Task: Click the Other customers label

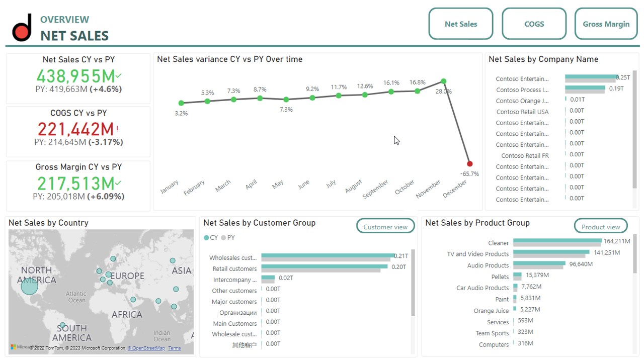Action: [x=234, y=291]
